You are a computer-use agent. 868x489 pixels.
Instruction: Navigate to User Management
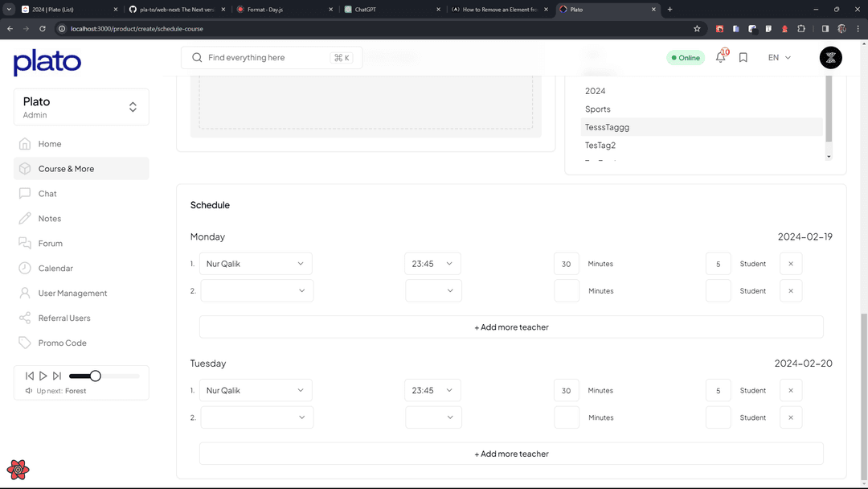pyautogui.click(x=72, y=294)
